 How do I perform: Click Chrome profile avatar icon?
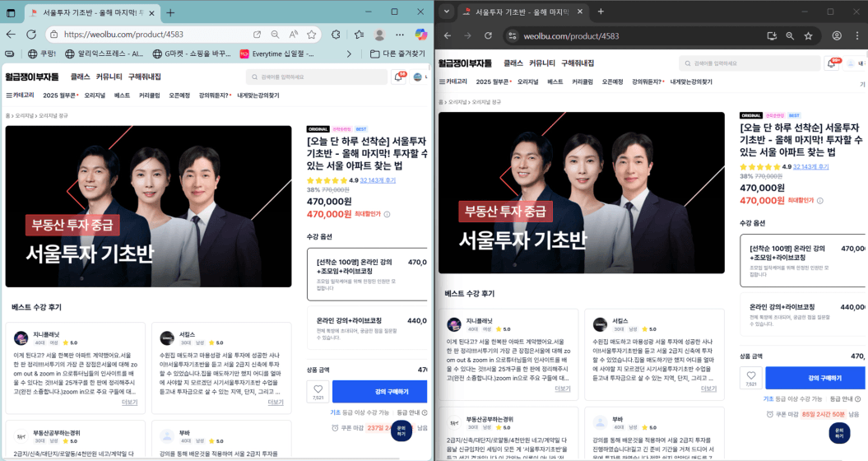click(837, 36)
